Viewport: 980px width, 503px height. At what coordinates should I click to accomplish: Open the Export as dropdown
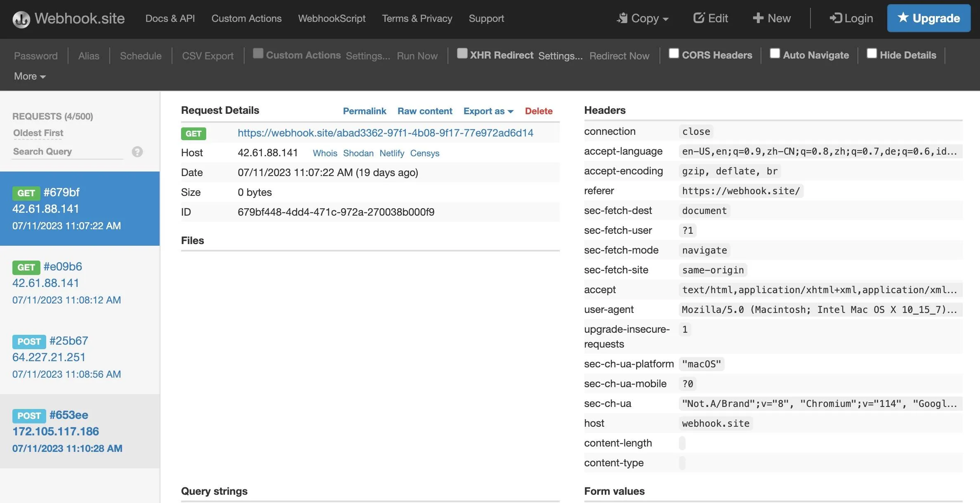pos(488,111)
